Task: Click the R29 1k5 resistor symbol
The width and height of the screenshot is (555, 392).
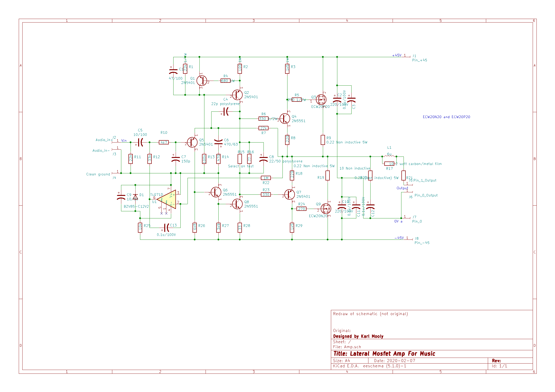Action: click(292, 228)
